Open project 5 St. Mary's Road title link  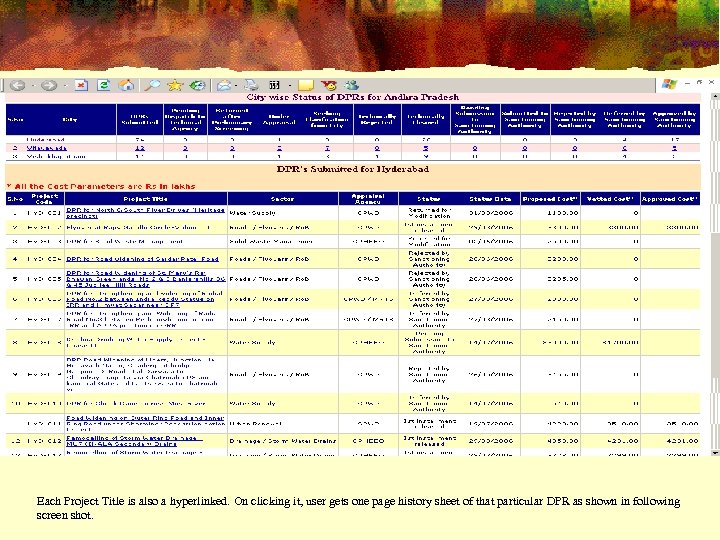(x=146, y=279)
